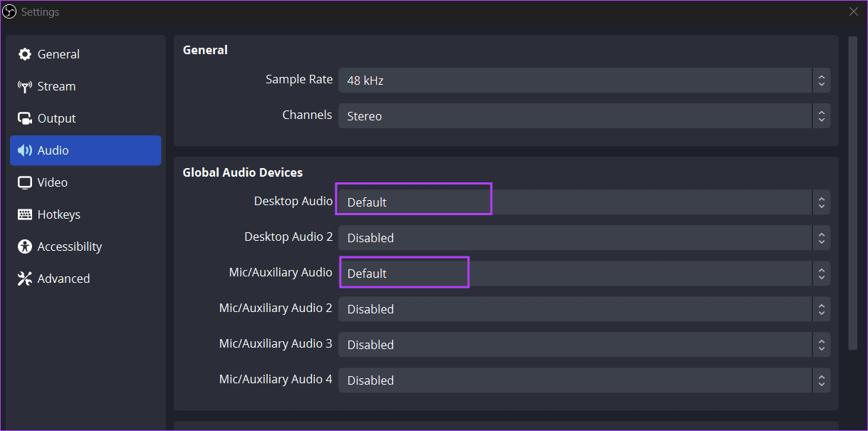Click the vertical scrollbar of settings panel
The width and height of the screenshot is (868, 431).
pos(852,192)
